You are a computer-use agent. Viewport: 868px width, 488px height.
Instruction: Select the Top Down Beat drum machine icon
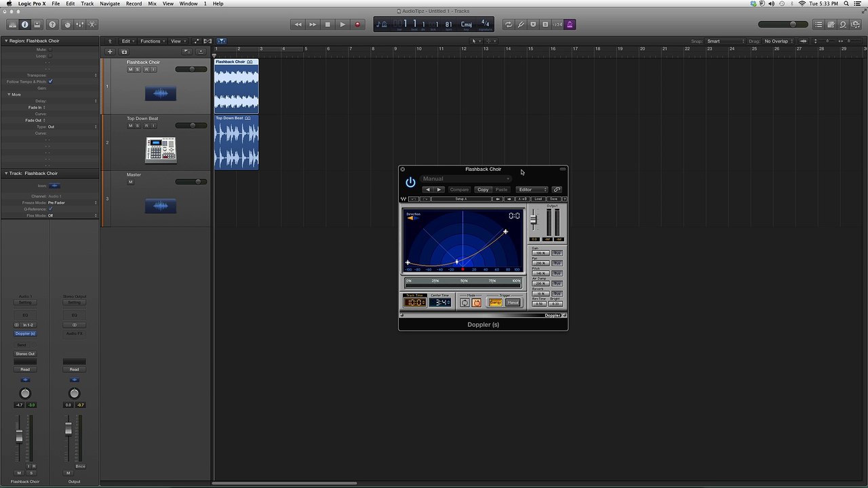[x=161, y=150]
